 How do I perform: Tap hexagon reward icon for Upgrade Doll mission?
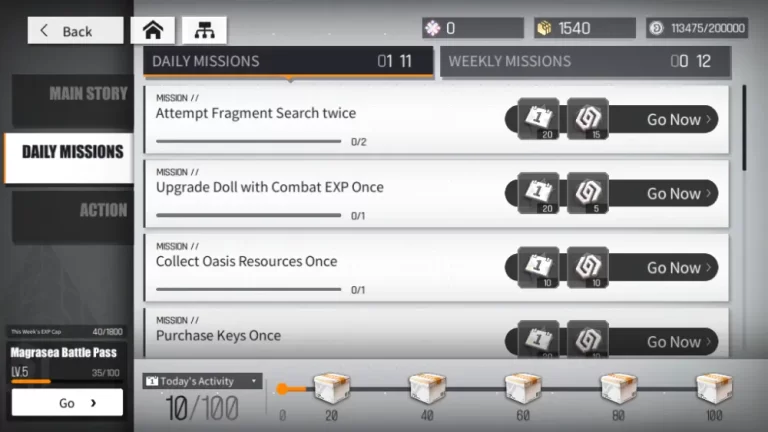coord(588,193)
